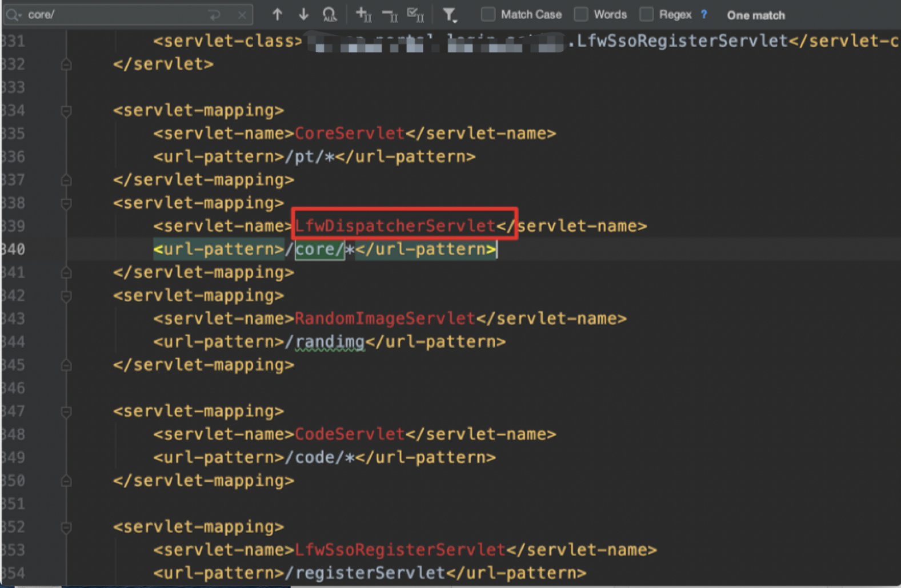Open the search filter funnel icon
This screenshot has height=588, width=901.
coord(450,15)
